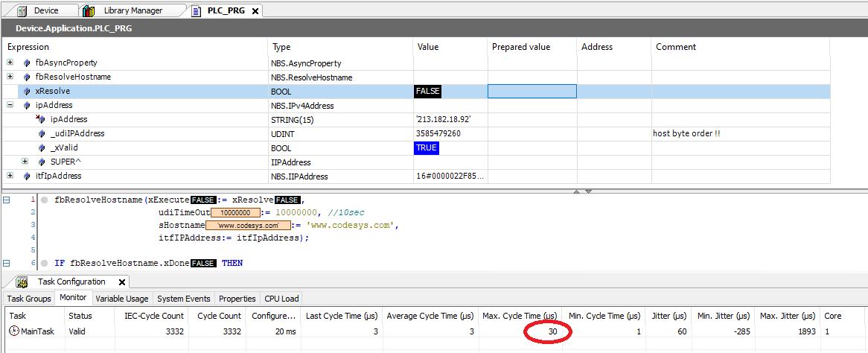Open the CPU Load tab
Screen dimensions: 868x353
tap(281, 299)
